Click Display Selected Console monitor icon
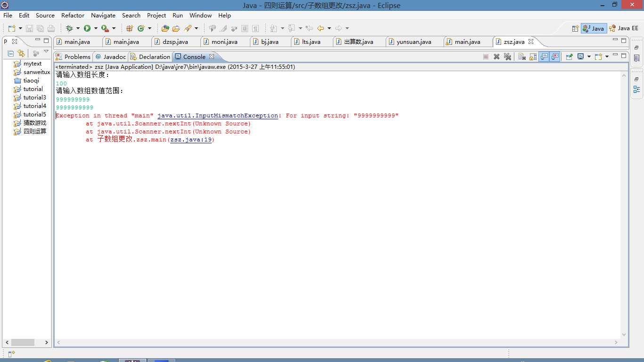 581,57
